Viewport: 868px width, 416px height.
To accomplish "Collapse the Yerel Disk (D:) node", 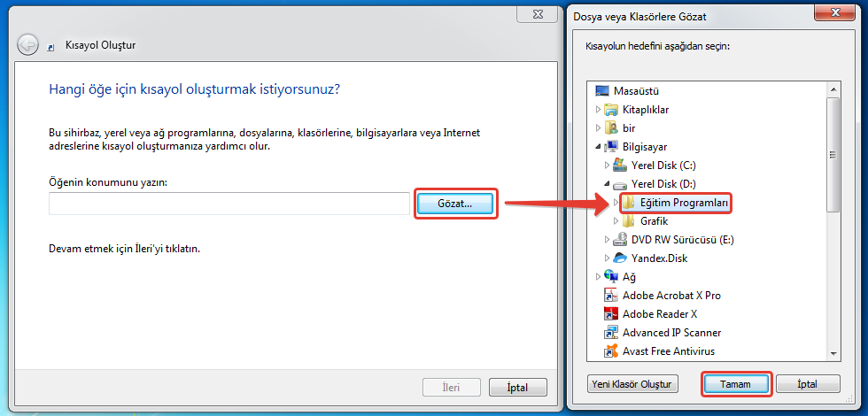I will (607, 184).
